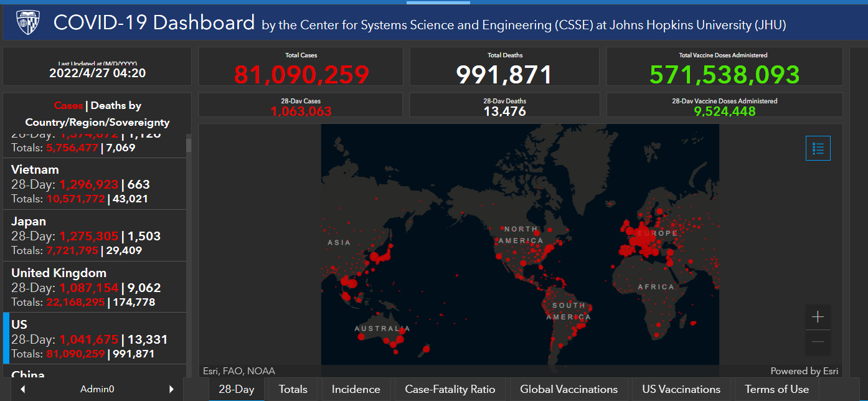Click the Admin0 level label
This screenshot has width=868, height=401.
(97, 389)
